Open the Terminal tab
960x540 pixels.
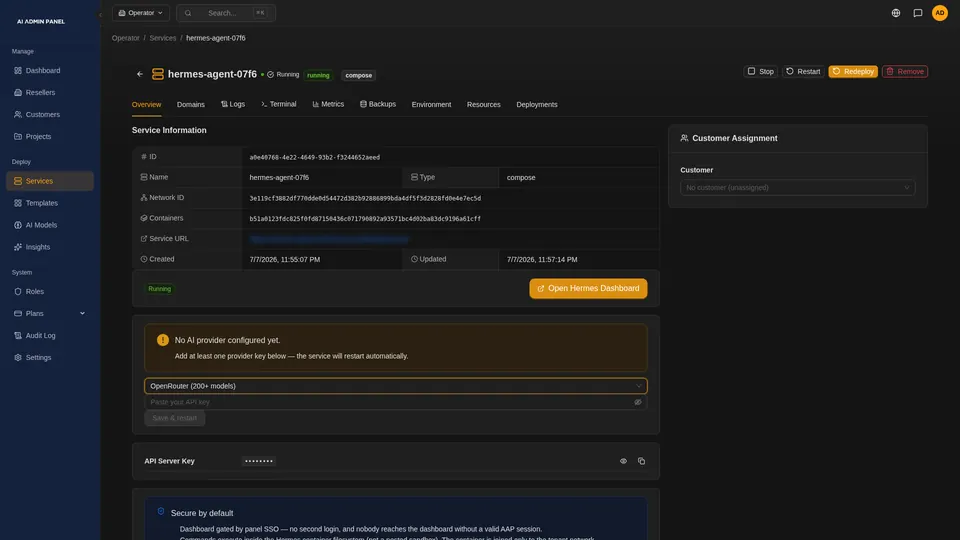click(279, 105)
